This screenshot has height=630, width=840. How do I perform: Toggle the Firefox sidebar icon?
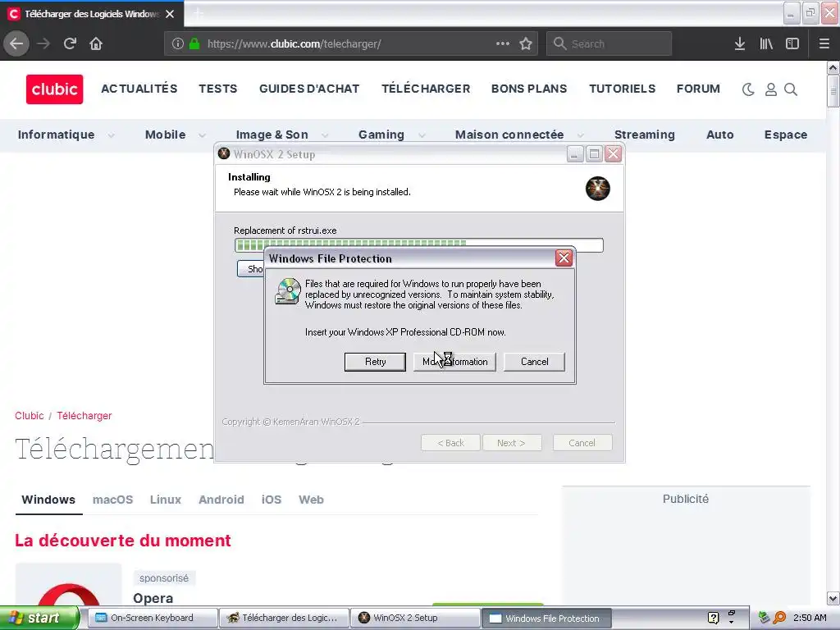(x=792, y=43)
